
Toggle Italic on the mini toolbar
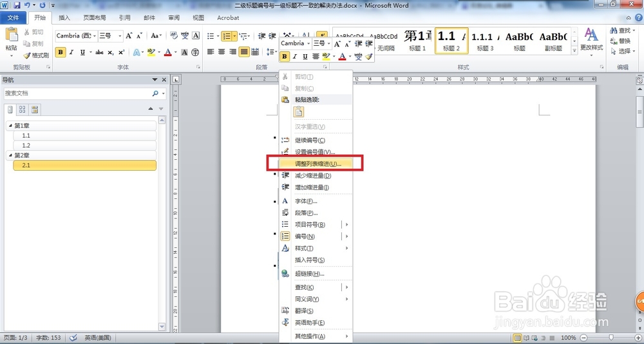294,57
